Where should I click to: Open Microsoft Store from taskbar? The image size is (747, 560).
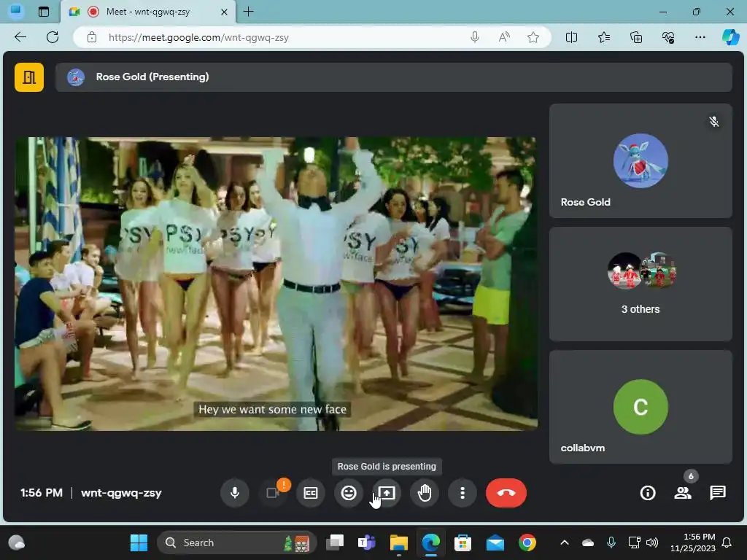(462, 542)
